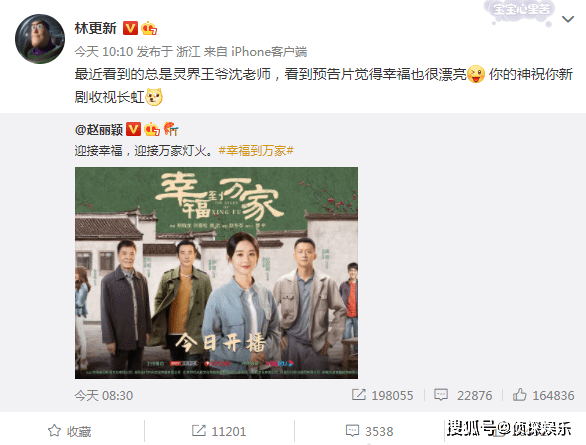This screenshot has height=445, width=586.
Task: Click the crown icon next to 赵丽颖
Action: pyautogui.click(x=152, y=129)
